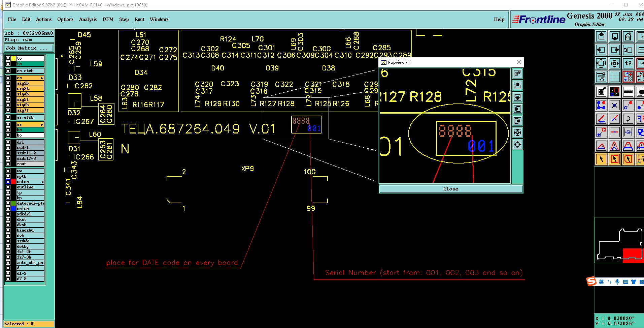
Task: Toggle checkbox for layer 'outline'
Action: click(x=8, y=187)
